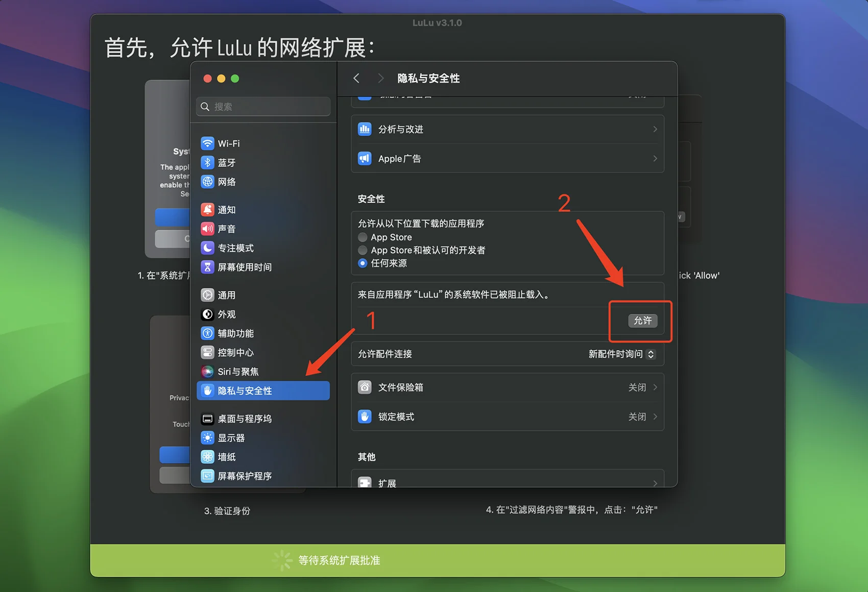
Task: Open the 网络 sidebar item label
Action: coord(227,182)
